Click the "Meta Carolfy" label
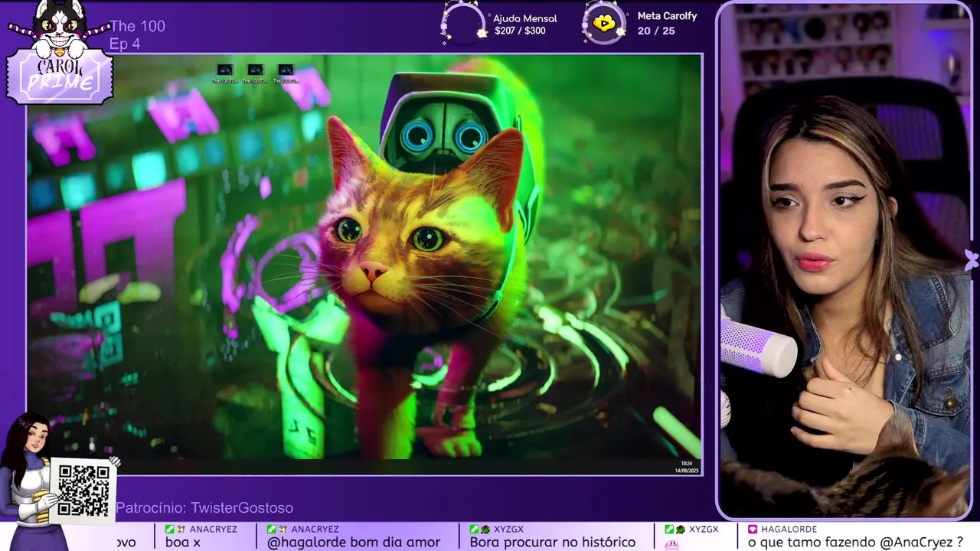This screenshot has width=980, height=551. (667, 16)
